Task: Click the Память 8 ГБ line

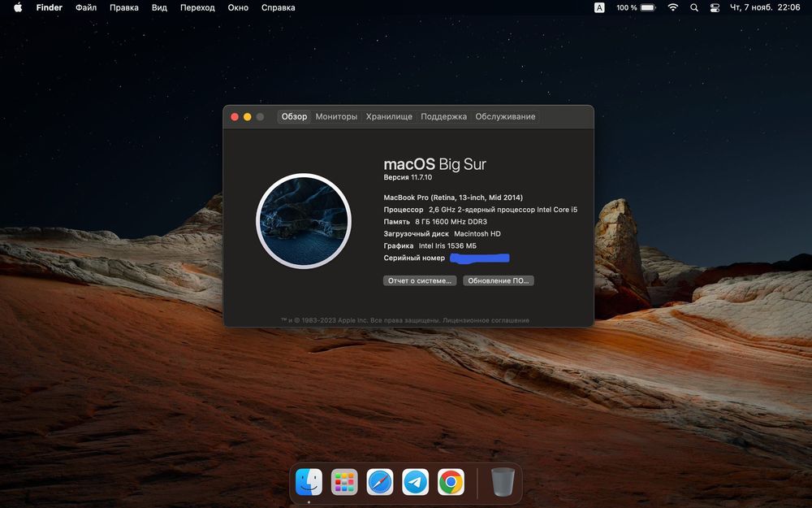Action: coord(435,221)
